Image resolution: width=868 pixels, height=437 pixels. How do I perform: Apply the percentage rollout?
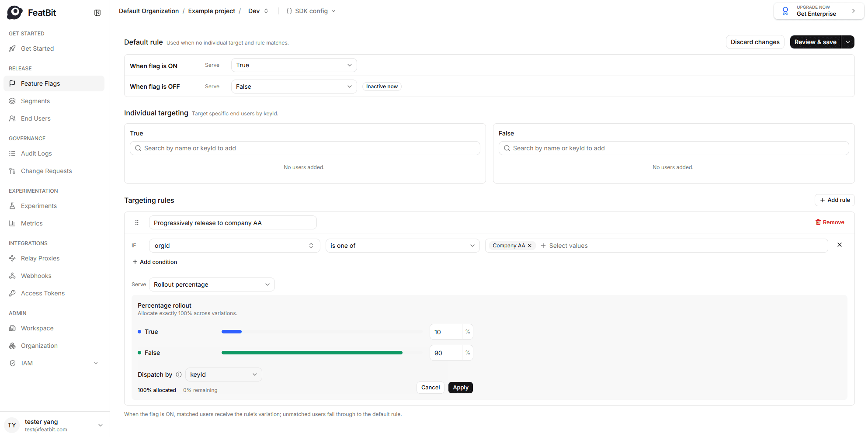pos(461,388)
